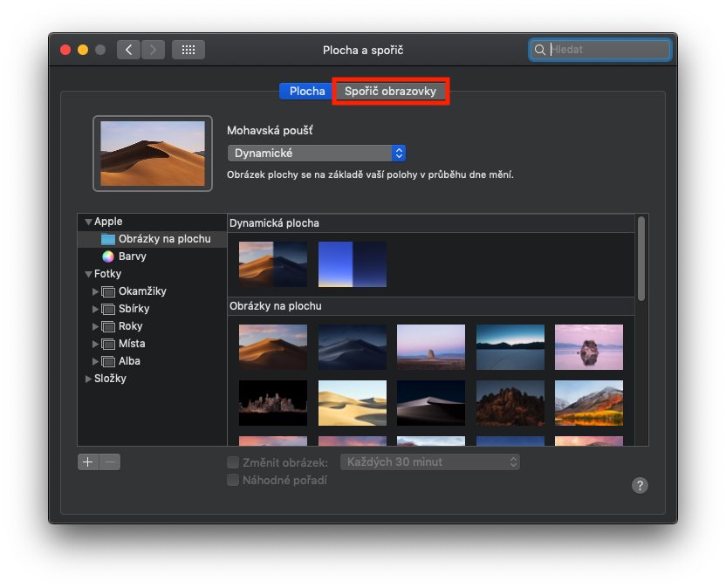Viewport: 726px width, 588px height.
Task: Open the Dynamické dropdown menu
Action: tap(316, 154)
